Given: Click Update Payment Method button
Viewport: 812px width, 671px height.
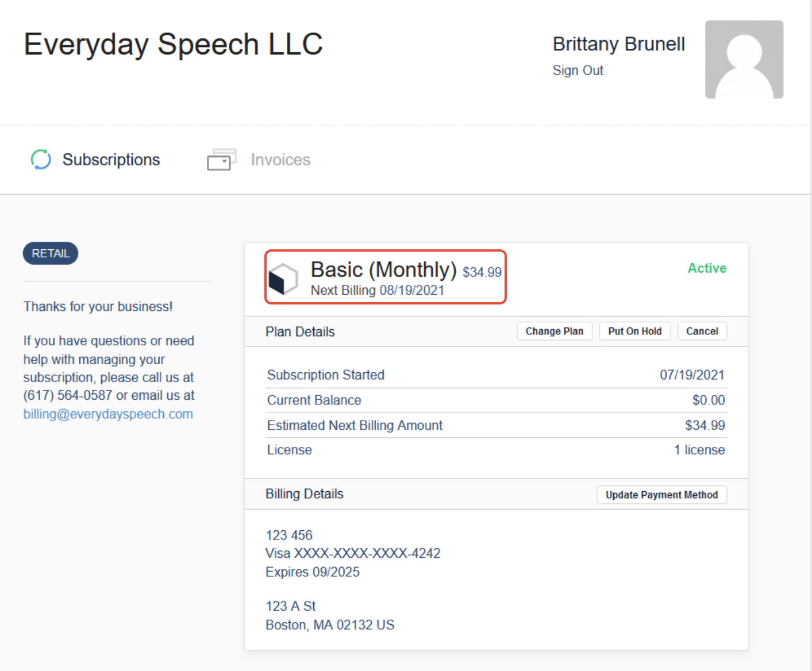Looking at the screenshot, I should pos(662,495).
